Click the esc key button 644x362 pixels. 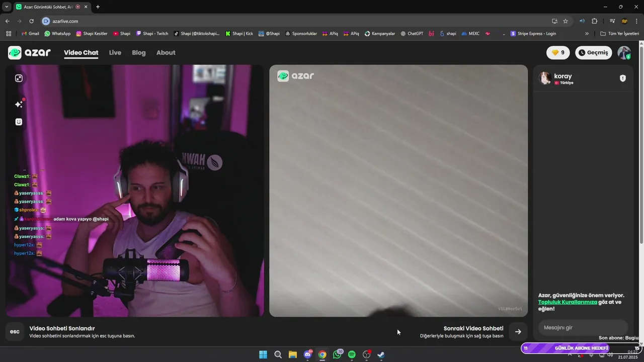click(x=15, y=332)
